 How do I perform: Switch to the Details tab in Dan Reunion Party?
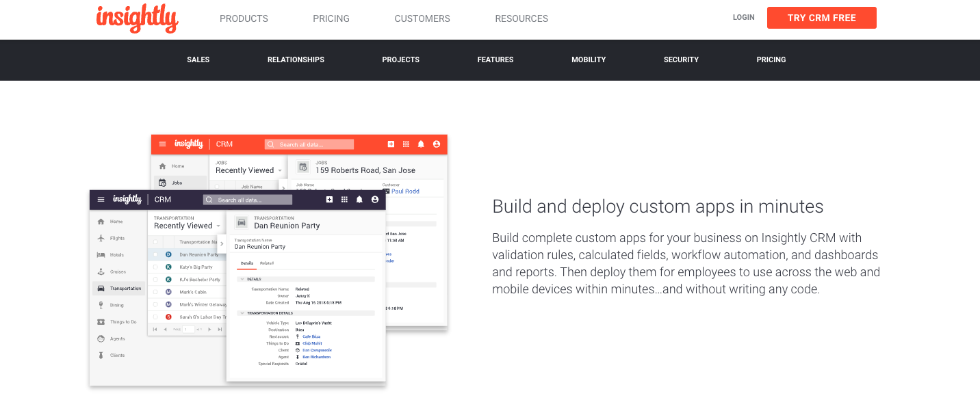247,263
